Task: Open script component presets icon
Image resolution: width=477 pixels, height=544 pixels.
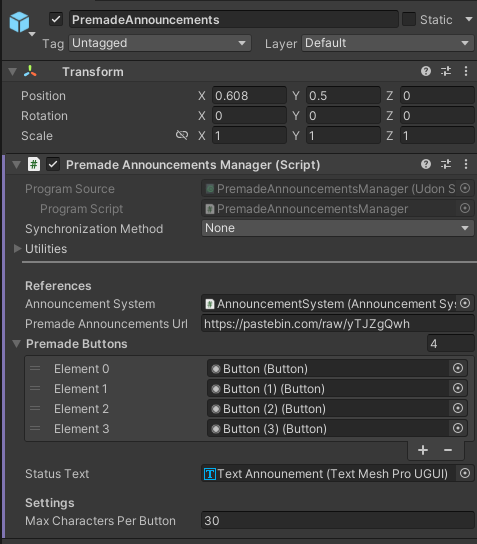Action: 446,164
